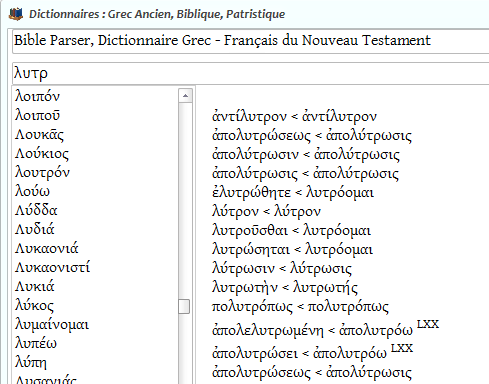Viewport: 489px width, 384px height.
Task: Select λυμαίνομαι in the word list
Action: (52, 325)
